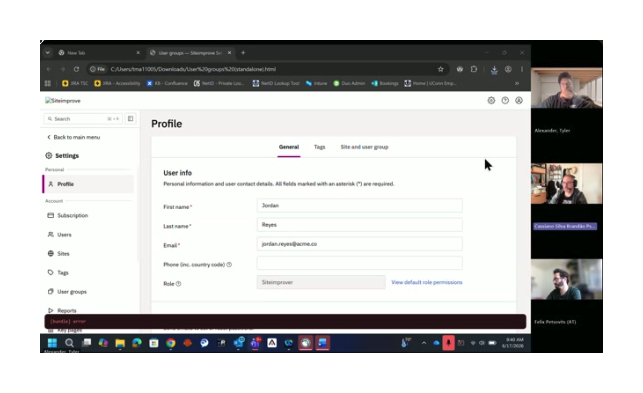The width and height of the screenshot is (643, 393).
Task: Open Windows taskbar search
Action: [x=69, y=343]
